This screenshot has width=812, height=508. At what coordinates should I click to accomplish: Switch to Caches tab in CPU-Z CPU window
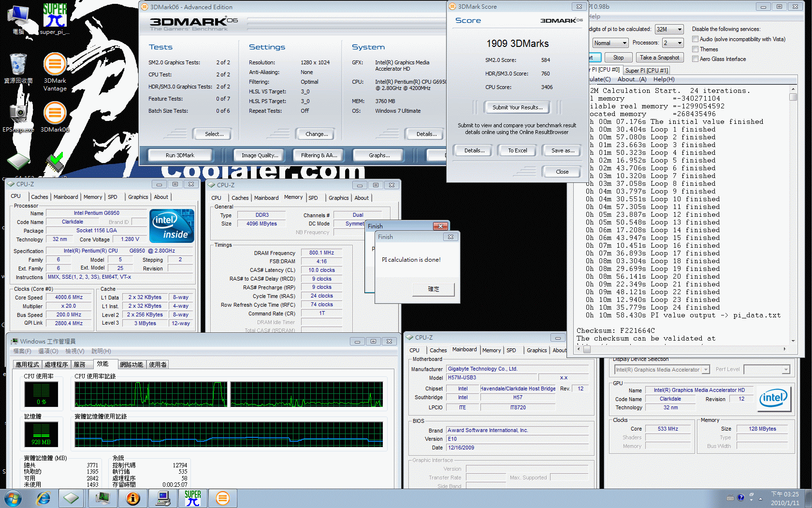(40, 197)
